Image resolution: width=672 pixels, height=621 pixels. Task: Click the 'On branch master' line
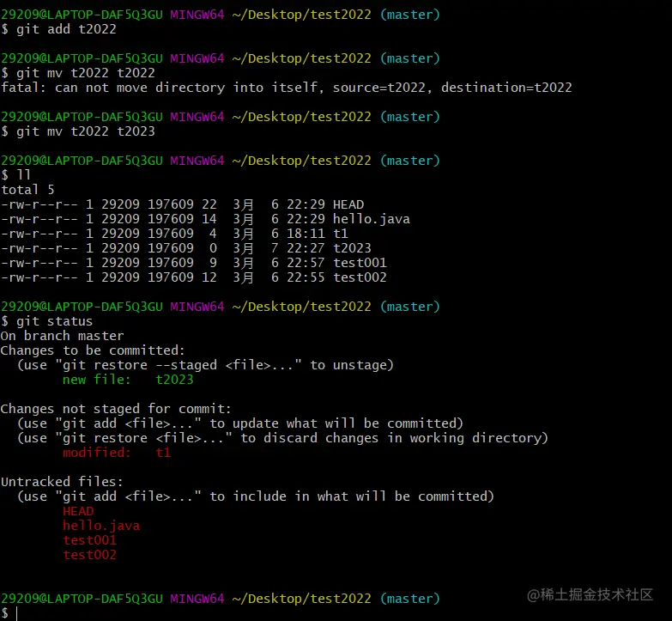click(62, 336)
